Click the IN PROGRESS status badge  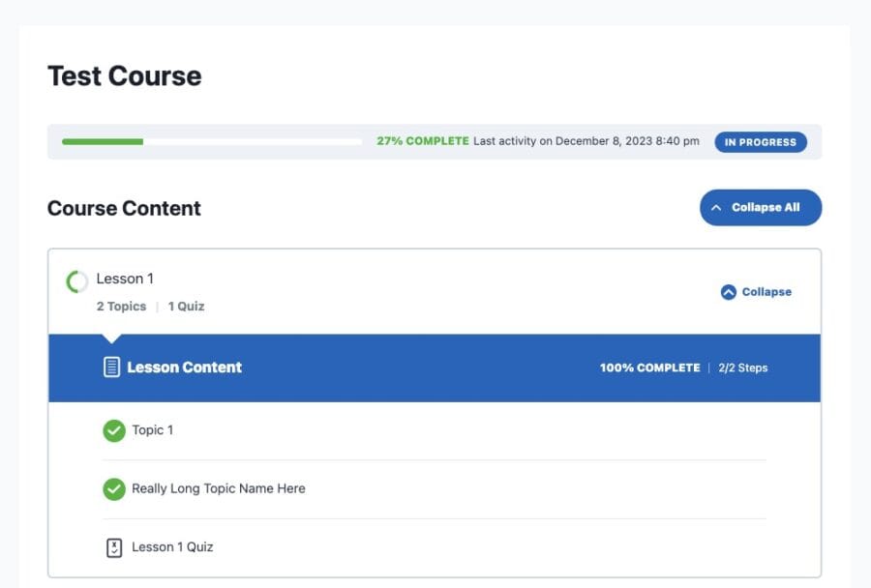tap(761, 141)
